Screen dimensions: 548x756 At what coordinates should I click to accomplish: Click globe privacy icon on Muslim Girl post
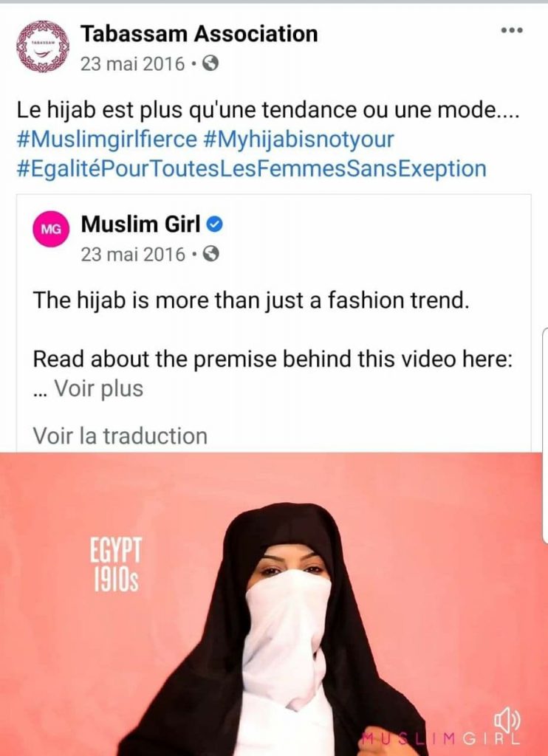pos(210,254)
